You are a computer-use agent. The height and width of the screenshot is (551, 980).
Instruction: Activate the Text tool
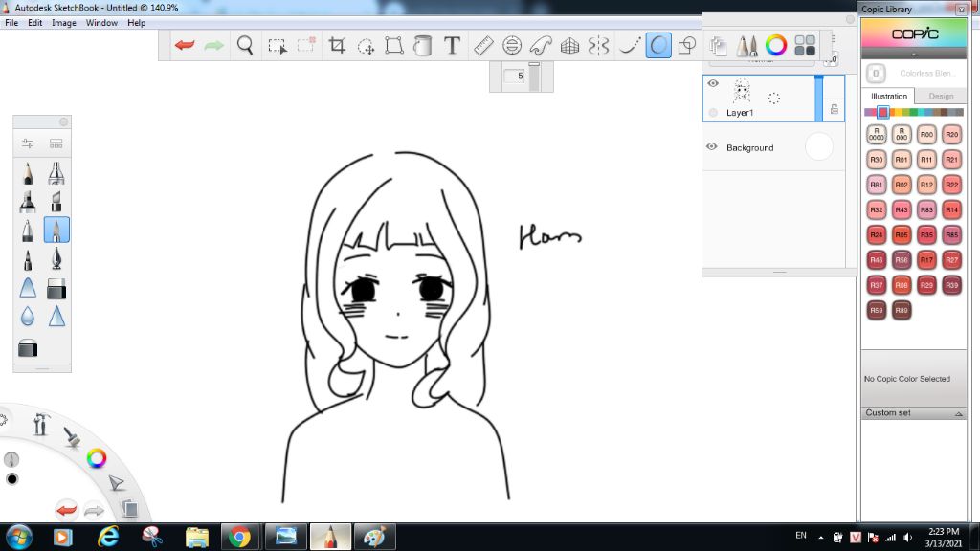tap(452, 45)
